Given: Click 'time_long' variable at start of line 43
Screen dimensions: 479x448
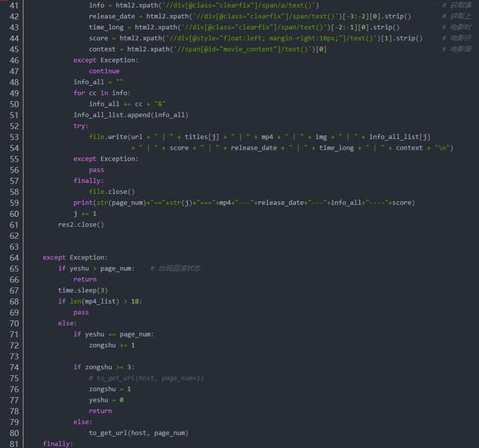Looking at the screenshot, I should (106, 28).
